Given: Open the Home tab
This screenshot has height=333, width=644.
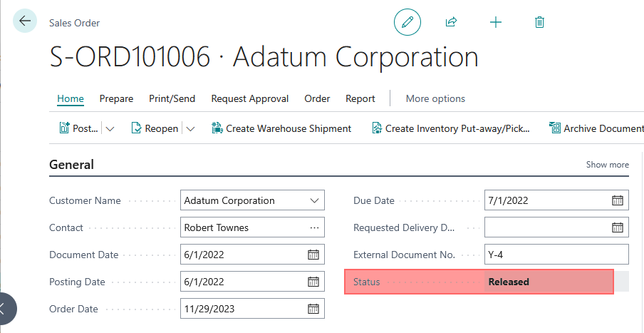Looking at the screenshot, I should pyautogui.click(x=71, y=98).
